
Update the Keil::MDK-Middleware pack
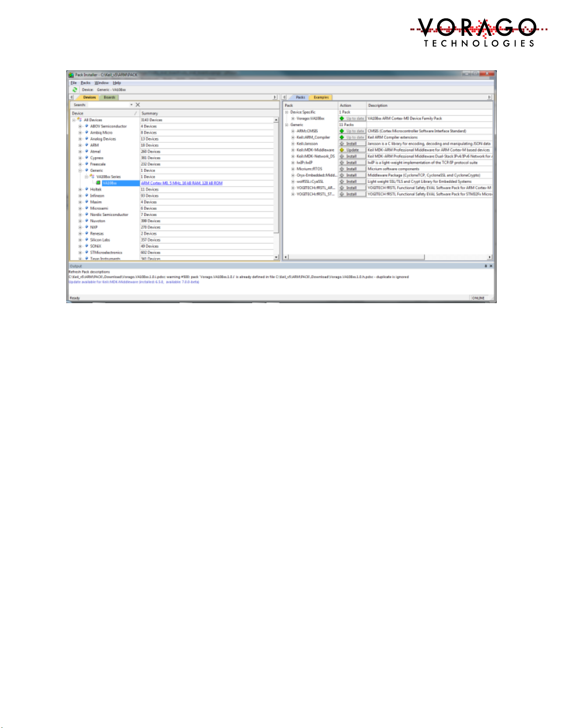353,150
